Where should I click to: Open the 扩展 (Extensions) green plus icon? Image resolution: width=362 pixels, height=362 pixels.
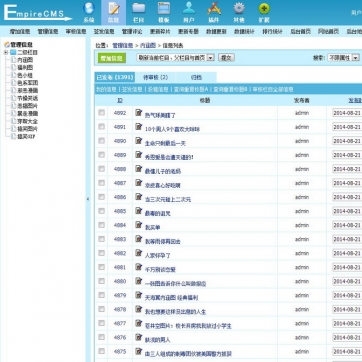click(264, 12)
